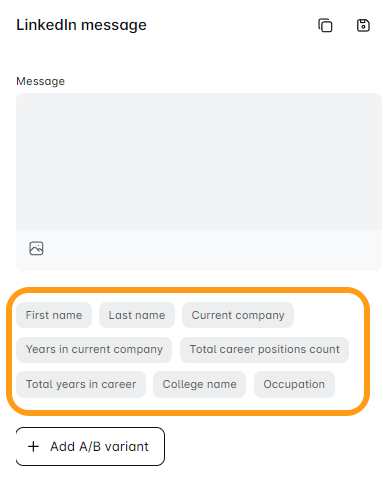Click the insert image icon below message
The height and width of the screenshot is (480, 383).
(36, 248)
